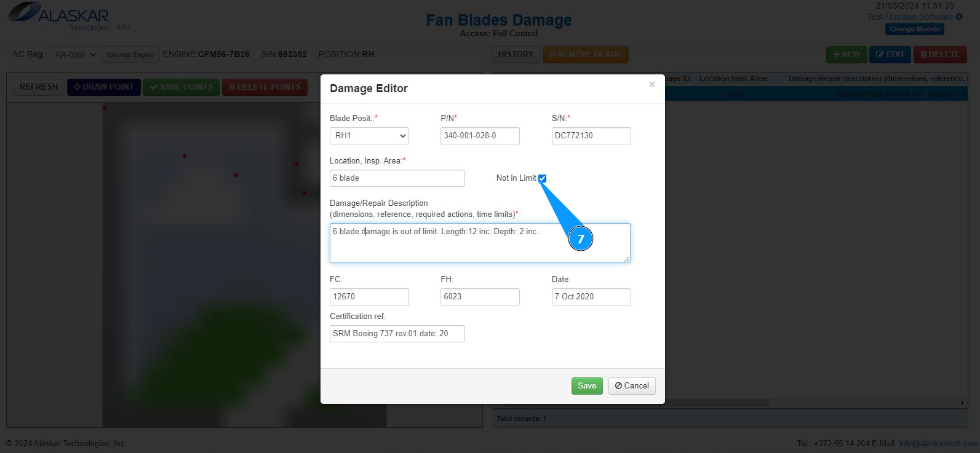Click the Delete Points button

pyautogui.click(x=265, y=87)
